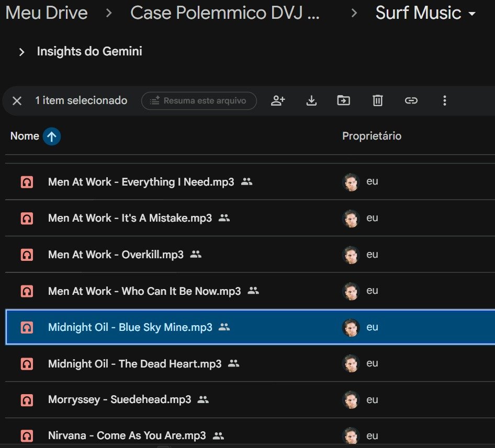Expand the Insights do Gemini section
The image size is (495, 448).
click(x=21, y=51)
